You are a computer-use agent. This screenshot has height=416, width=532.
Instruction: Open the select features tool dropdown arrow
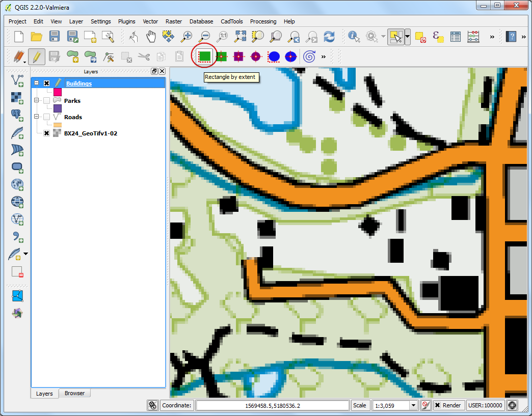407,37
